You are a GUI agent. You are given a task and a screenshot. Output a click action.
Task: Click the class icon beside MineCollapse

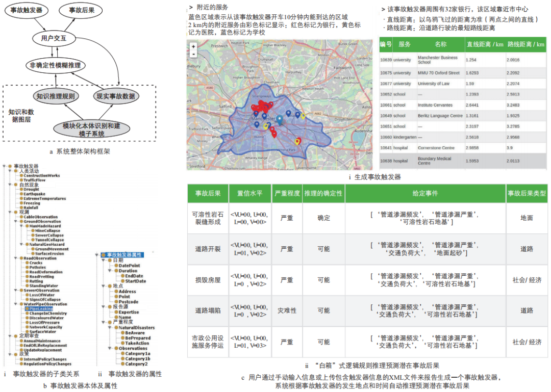(33, 231)
